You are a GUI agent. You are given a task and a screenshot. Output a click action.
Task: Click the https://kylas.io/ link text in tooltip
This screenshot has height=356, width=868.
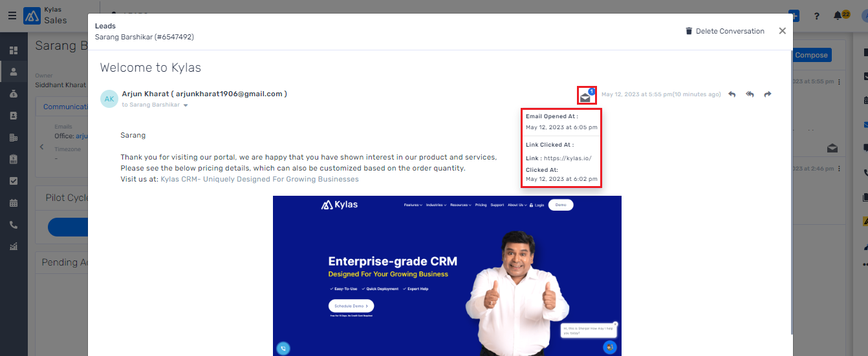(x=567, y=158)
